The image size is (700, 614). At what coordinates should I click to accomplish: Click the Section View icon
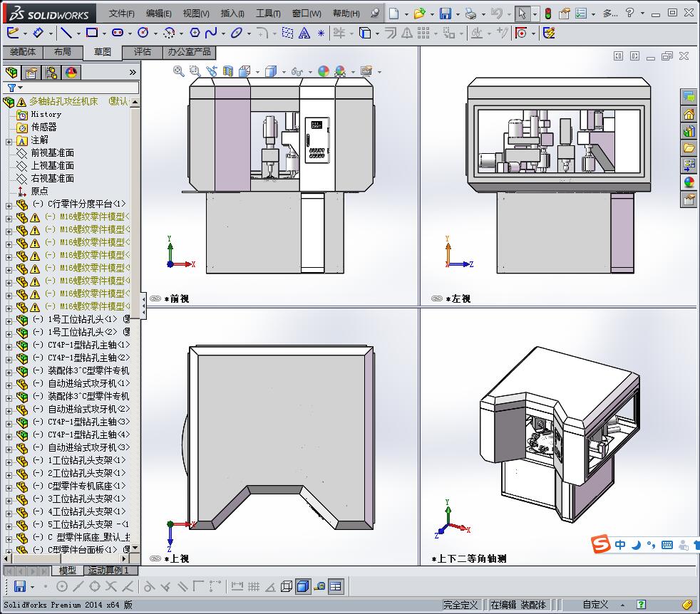(x=227, y=71)
